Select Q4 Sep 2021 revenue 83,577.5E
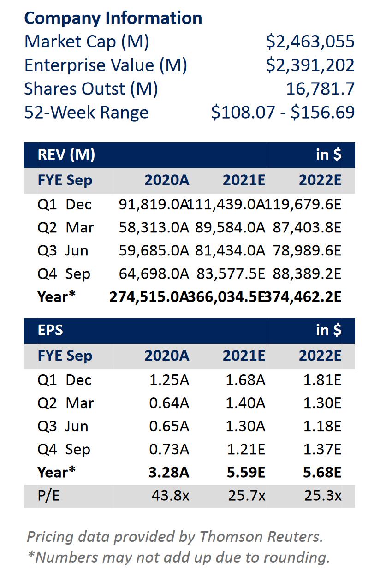This screenshot has width=392, height=581. click(x=230, y=274)
